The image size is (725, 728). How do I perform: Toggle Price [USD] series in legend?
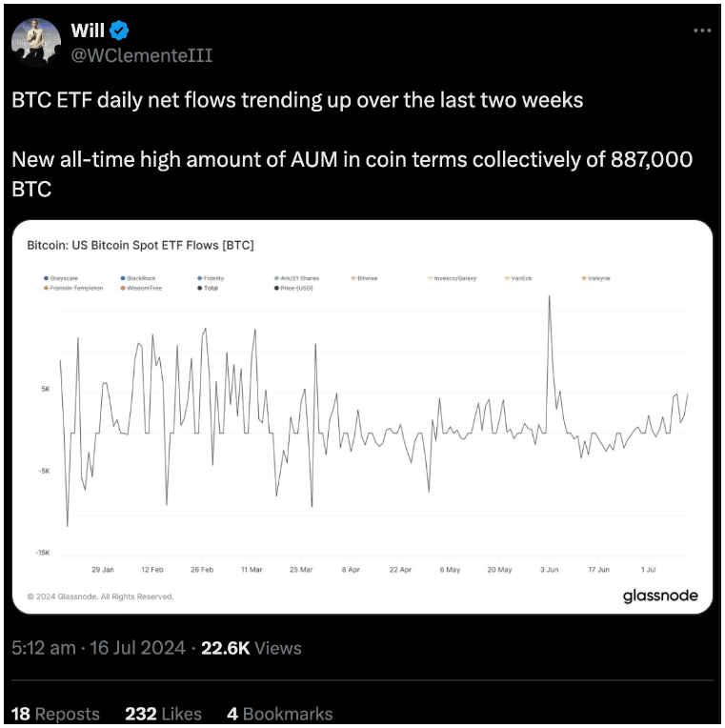293,288
